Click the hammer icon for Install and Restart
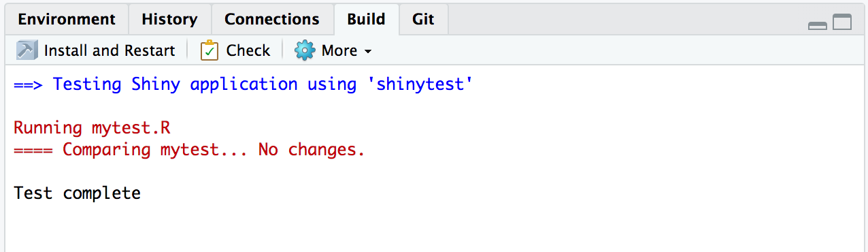This screenshot has width=868, height=252. 27,50
